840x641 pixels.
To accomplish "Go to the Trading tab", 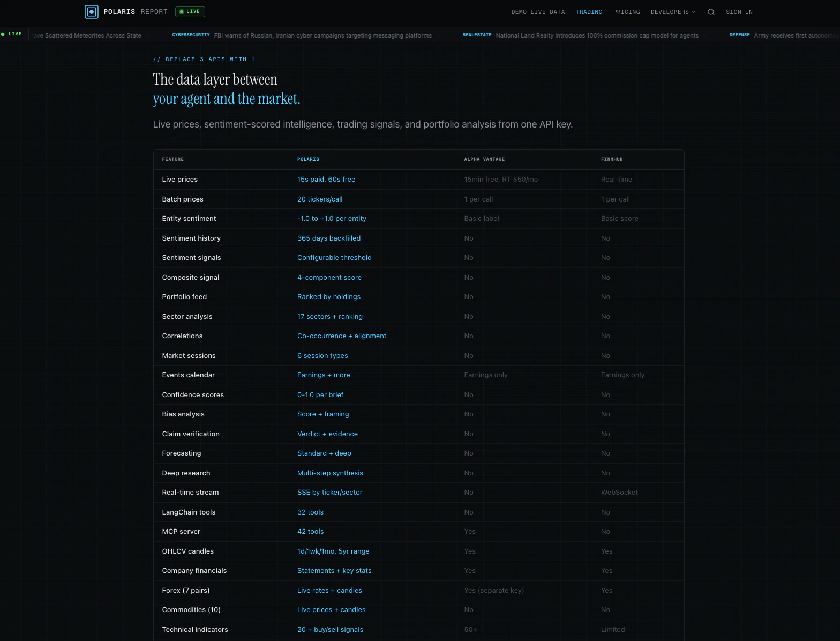I will [589, 12].
